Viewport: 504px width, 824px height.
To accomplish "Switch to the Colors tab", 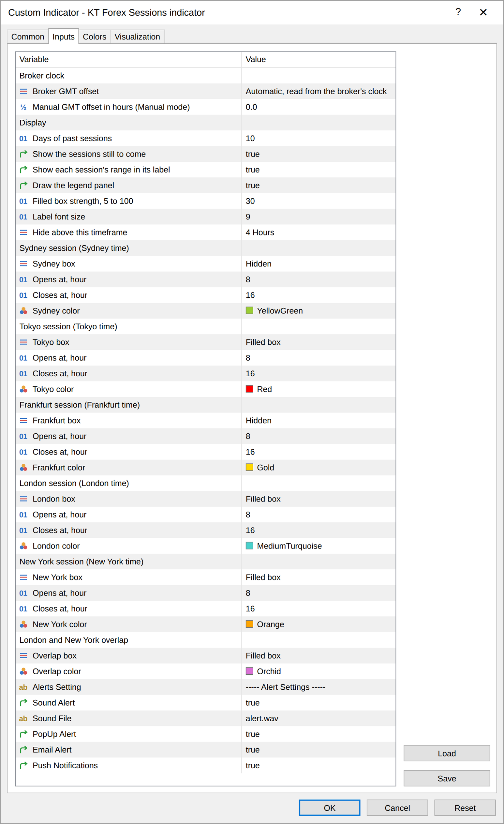I will [95, 37].
